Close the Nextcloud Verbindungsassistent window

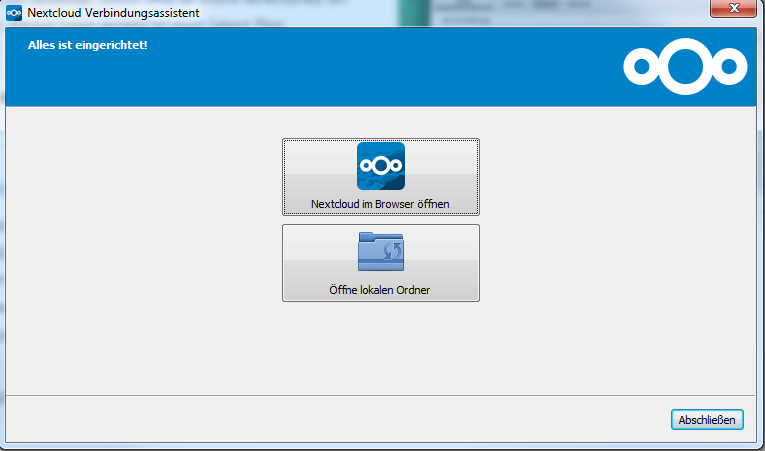click(x=733, y=8)
